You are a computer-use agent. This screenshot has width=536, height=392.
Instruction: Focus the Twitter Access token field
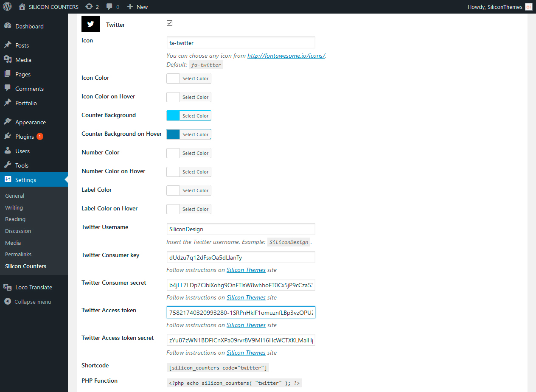click(241, 313)
